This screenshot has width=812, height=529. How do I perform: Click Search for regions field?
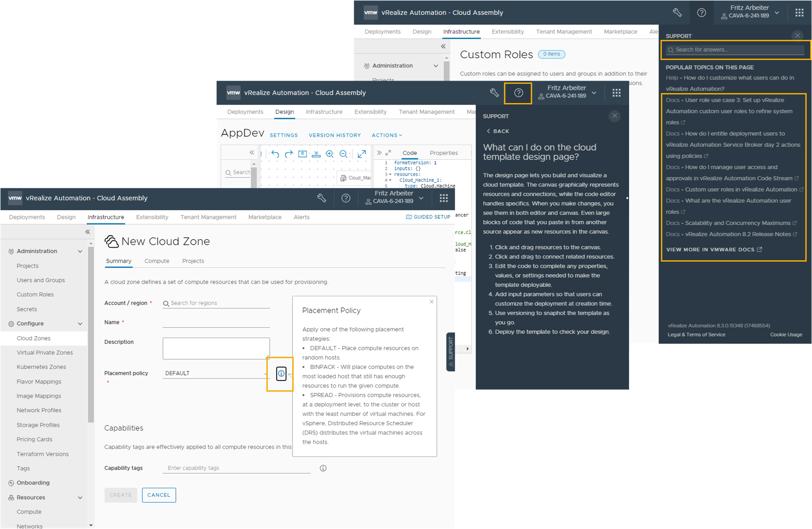click(216, 303)
